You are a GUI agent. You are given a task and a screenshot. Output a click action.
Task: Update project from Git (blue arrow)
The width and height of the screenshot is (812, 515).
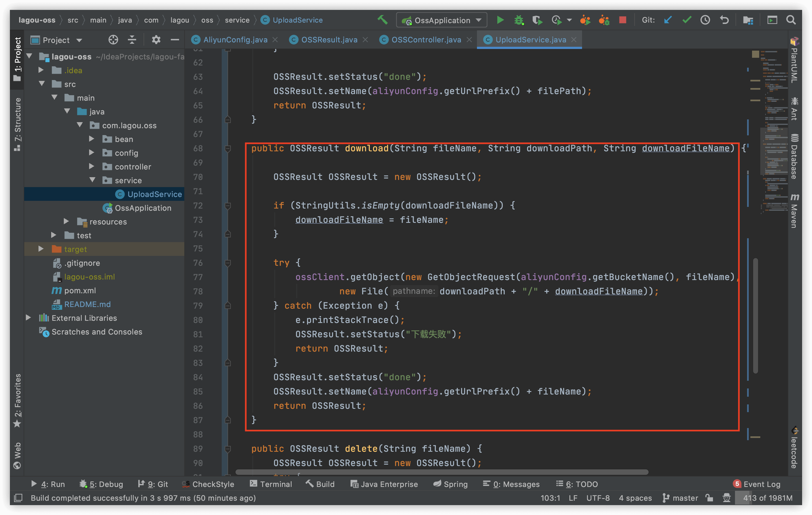point(668,20)
